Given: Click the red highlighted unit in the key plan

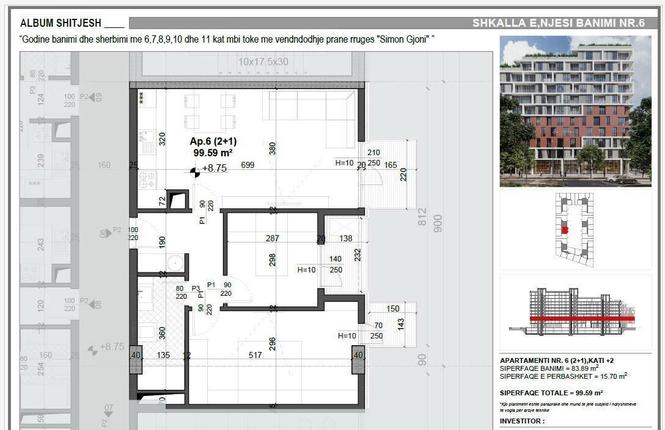Looking at the screenshot, I should click(564, 230).
